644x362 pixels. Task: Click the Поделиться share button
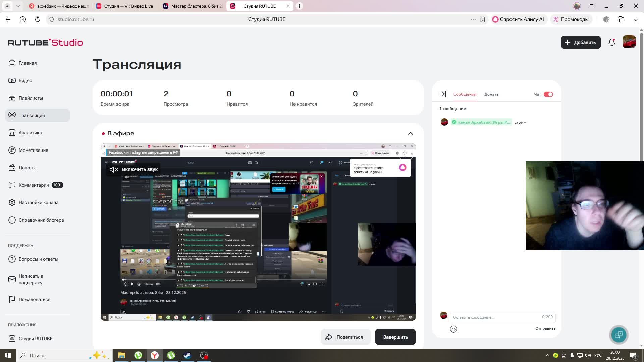tap(345, 337)
